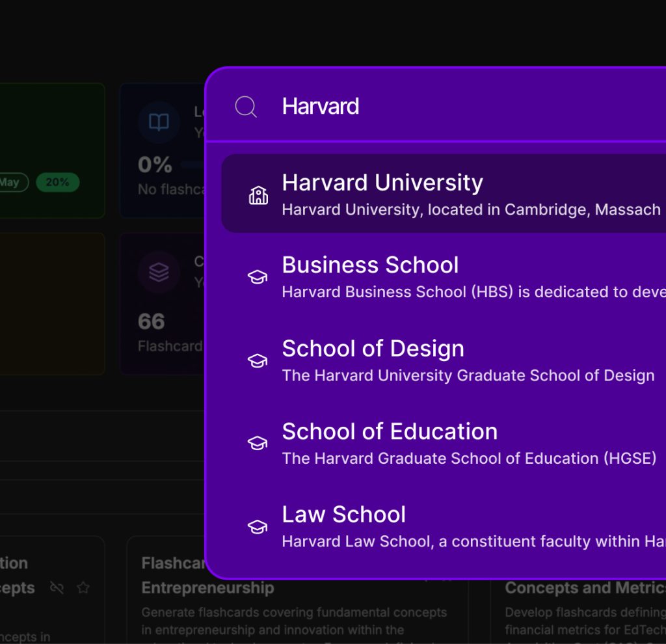This screenshot has height=644, width=666.
Task: Click the 'Harvard University, located in Cambridge' description
Action: [472, 209]
